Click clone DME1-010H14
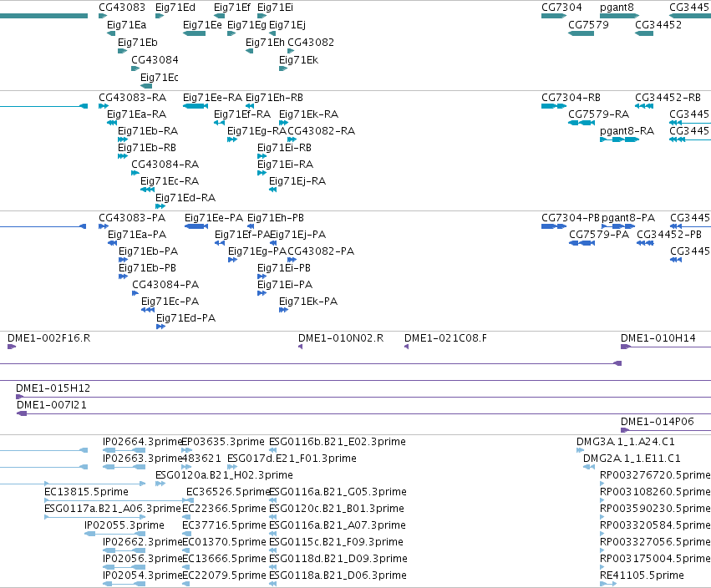Image resolution: width=711 pixels, height=588 pixels. click(x=658, y=338)
